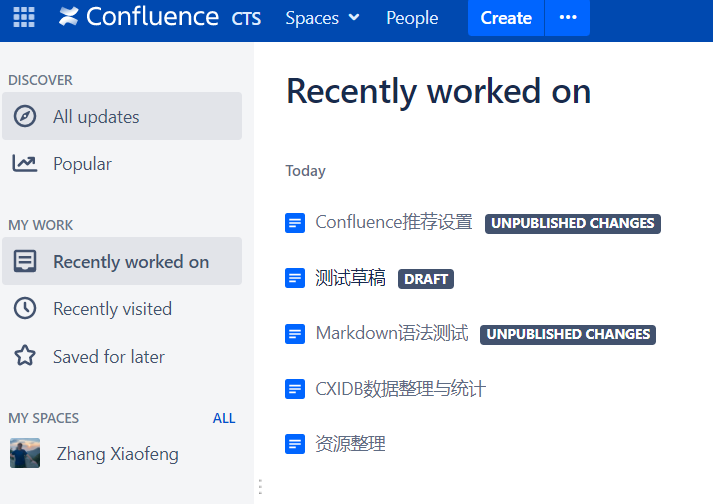Click the trending chart icon beside Popular

(25, 164)
